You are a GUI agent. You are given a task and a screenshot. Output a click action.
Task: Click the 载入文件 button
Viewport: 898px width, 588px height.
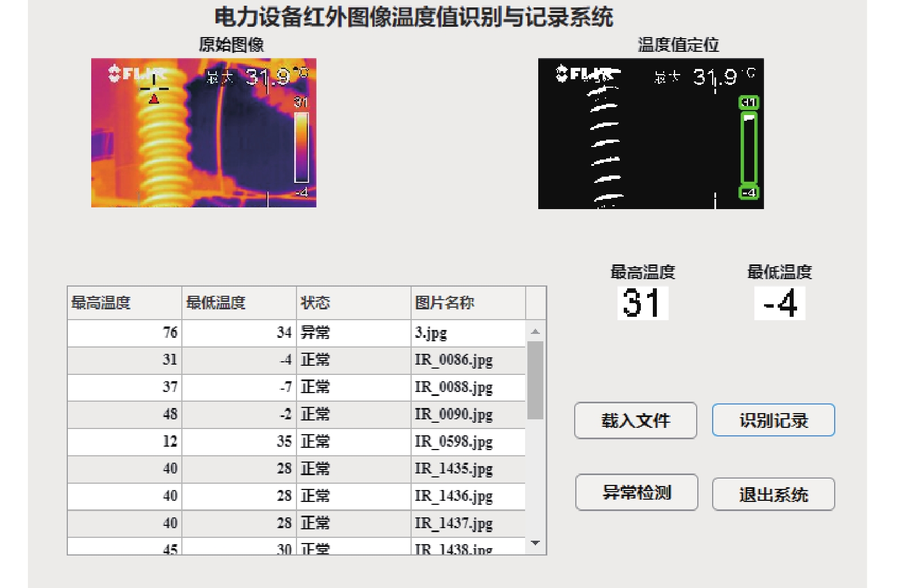point(635,420)
